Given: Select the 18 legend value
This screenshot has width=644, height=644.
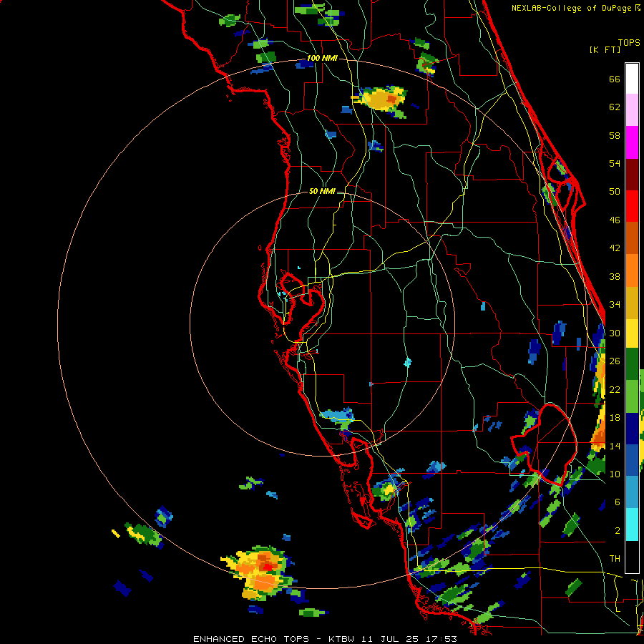Looking at the screenshot, I should [x=615, y=418].
